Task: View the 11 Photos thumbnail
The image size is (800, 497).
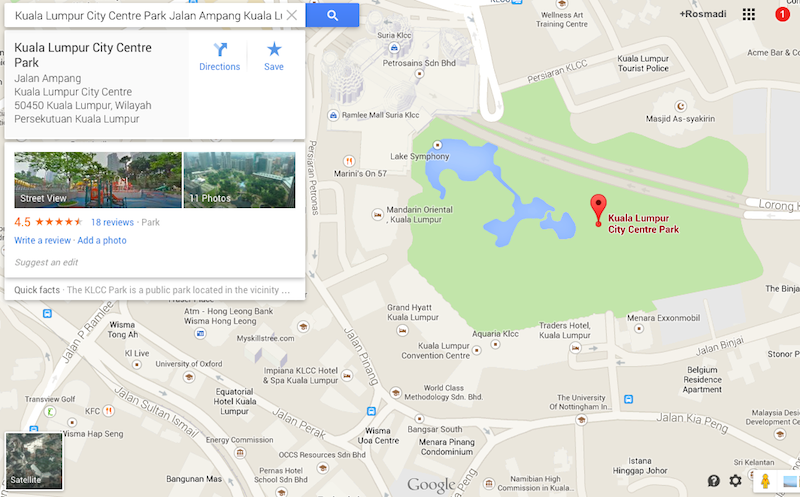Action: pos(239,180)
